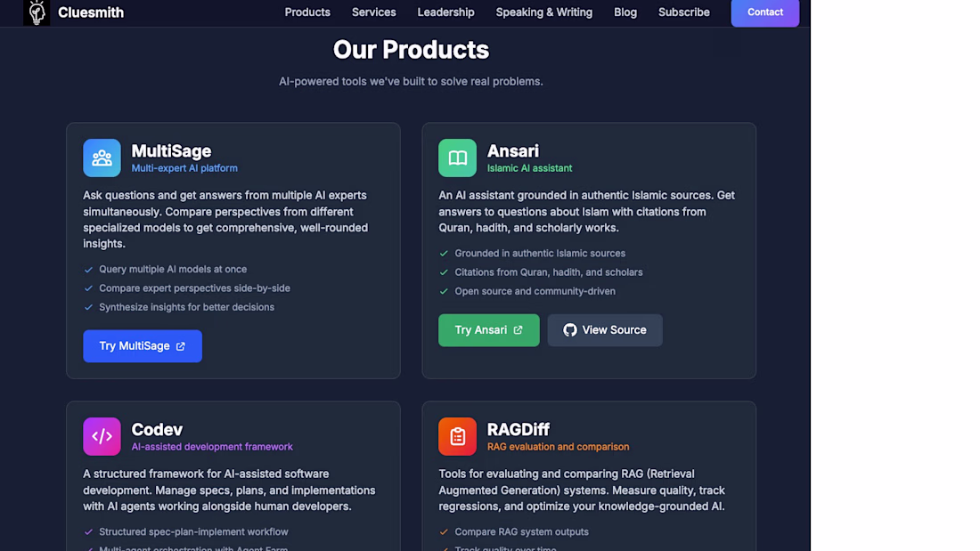The image size is (980, 551).
Task: Click external link icon on Try Ansari
Action: point(519,330)
